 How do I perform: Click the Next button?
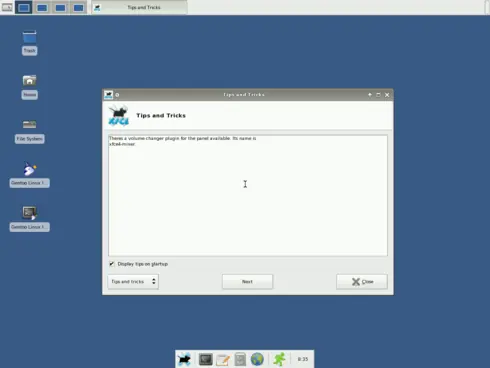coord(247,282)
